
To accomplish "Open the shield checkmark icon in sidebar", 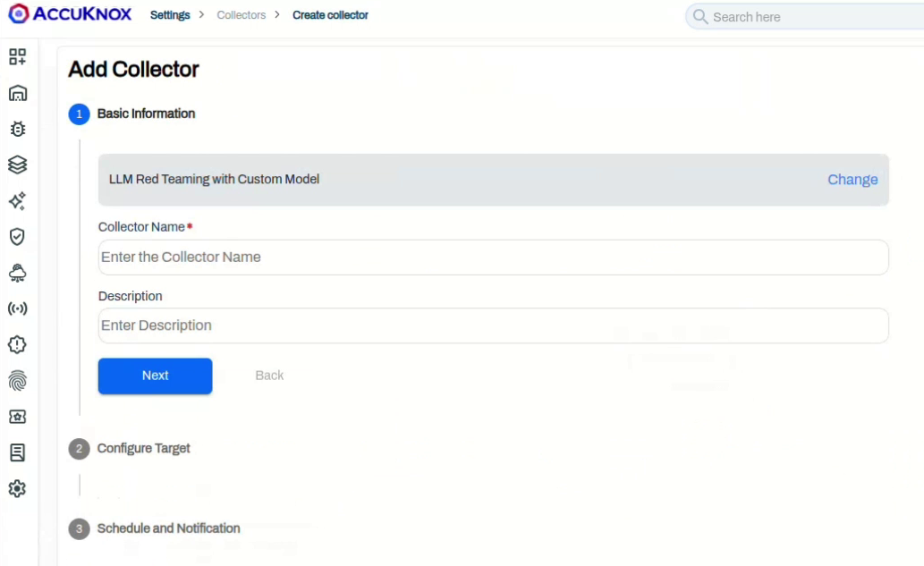I will [x=18, y=237].
